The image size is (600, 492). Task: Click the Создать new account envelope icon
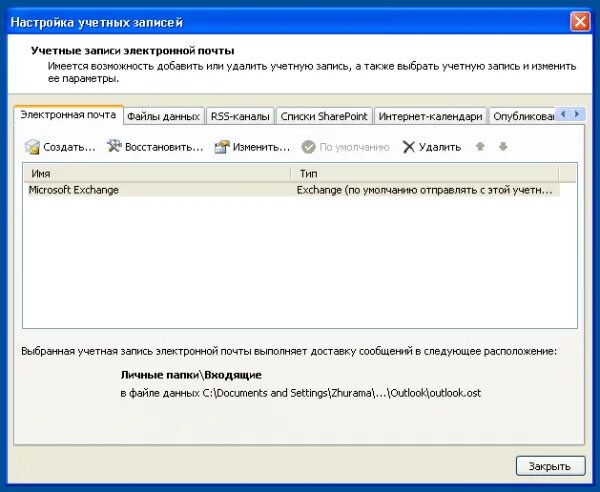tap(32, 147)
